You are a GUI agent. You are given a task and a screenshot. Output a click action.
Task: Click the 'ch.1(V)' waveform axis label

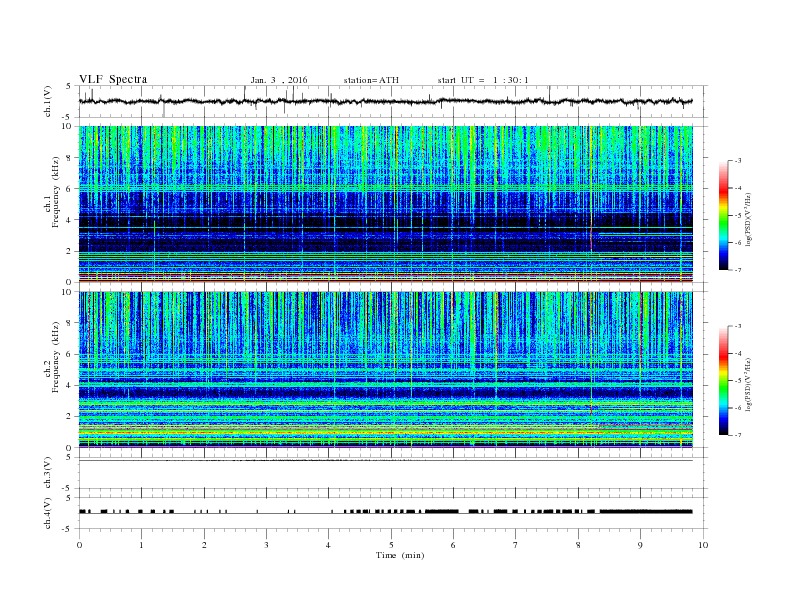[48, 101]
